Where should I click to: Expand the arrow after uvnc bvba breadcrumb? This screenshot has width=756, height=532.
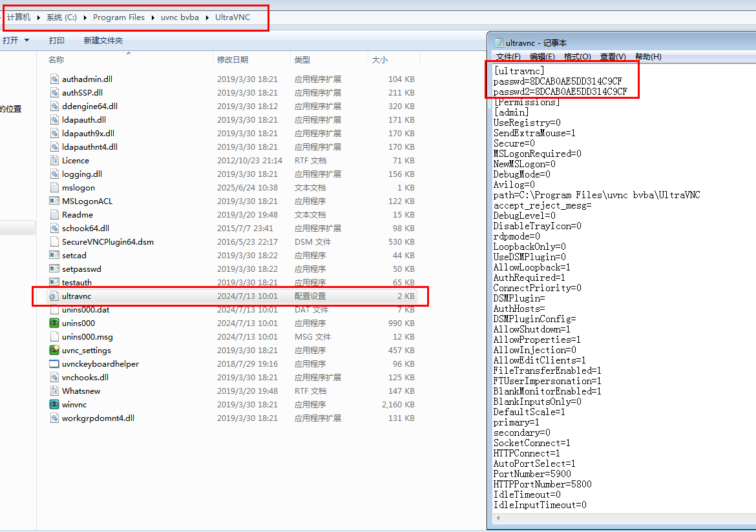pos(207,17)
